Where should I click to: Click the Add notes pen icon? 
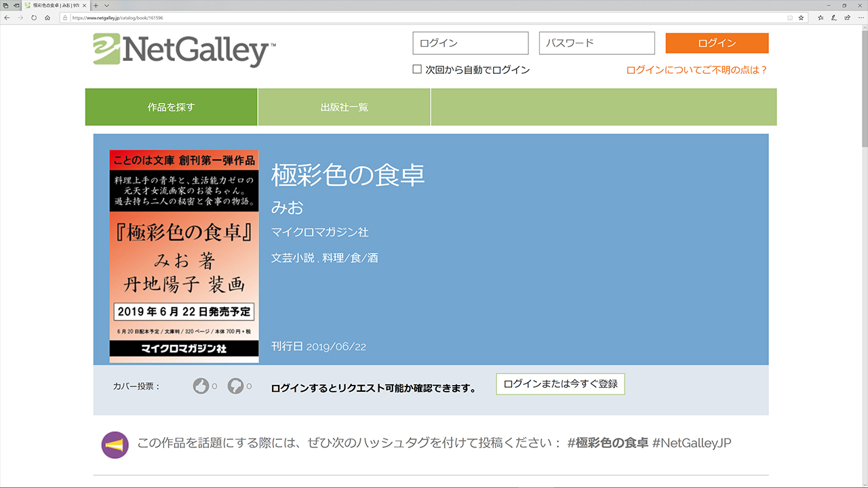[833, 18]
